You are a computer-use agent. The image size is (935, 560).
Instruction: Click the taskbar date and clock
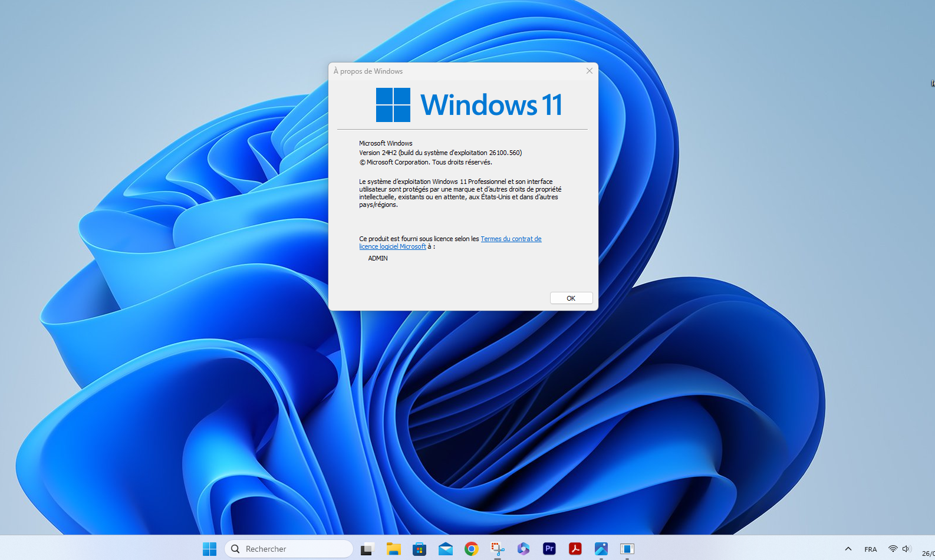[928, 553]
